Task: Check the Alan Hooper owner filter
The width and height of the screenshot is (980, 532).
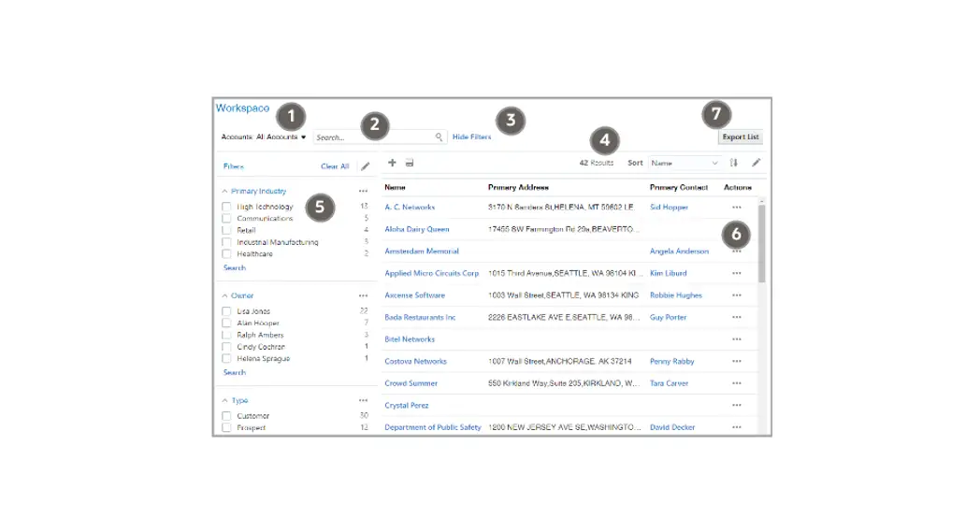Action: (x=226, y=324)
